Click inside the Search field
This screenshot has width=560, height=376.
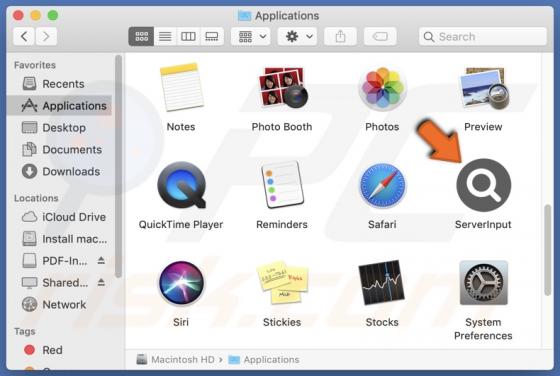(483, 36)
